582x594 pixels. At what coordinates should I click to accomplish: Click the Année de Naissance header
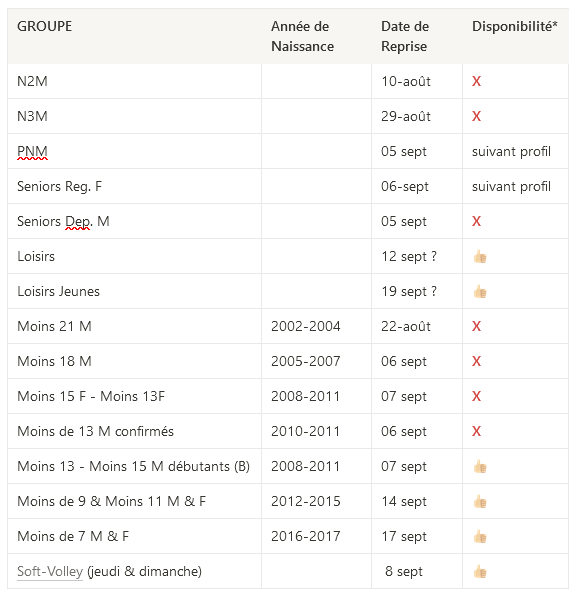[302, 36]
